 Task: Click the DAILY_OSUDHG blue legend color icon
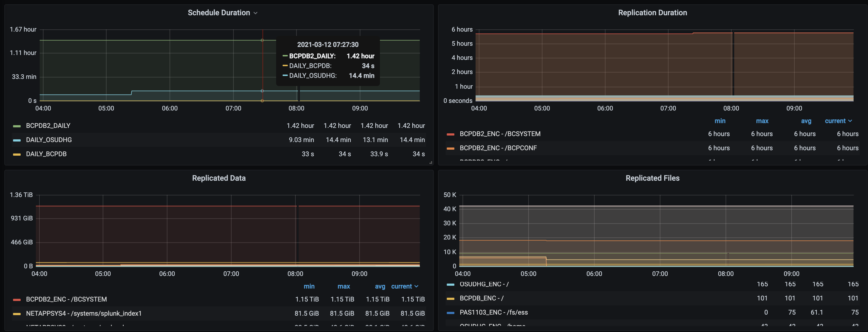[17, 140]
